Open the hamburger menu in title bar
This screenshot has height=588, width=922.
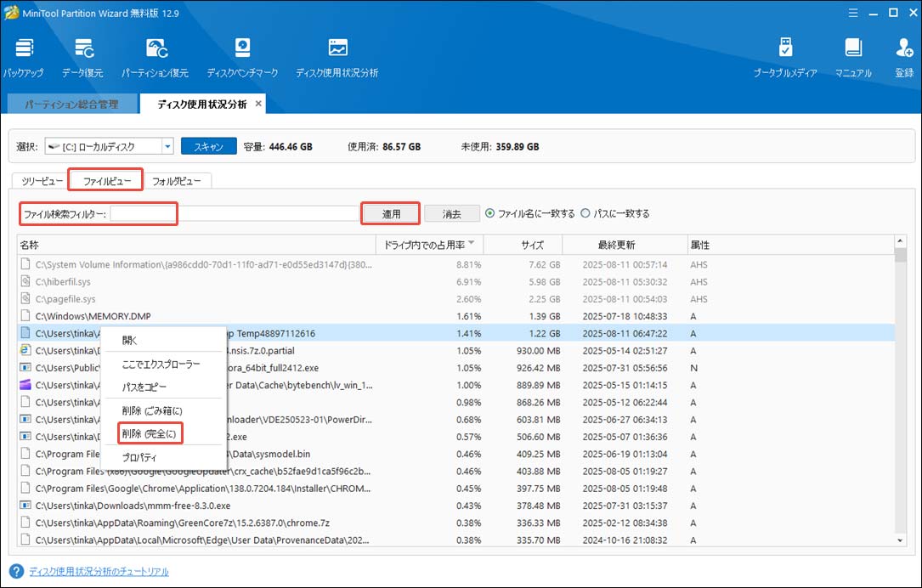tap(853, 13)
